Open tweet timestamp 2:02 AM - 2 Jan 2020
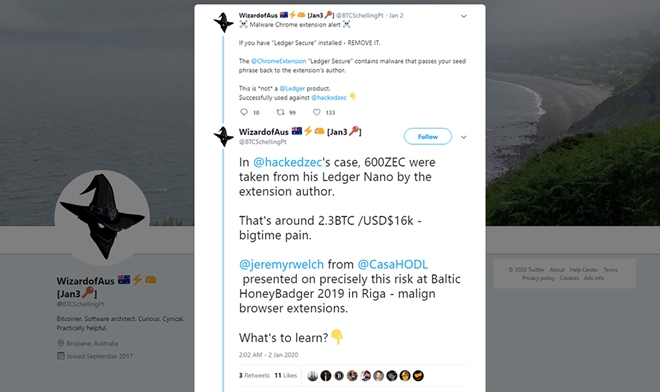 (x=269, y=355)
